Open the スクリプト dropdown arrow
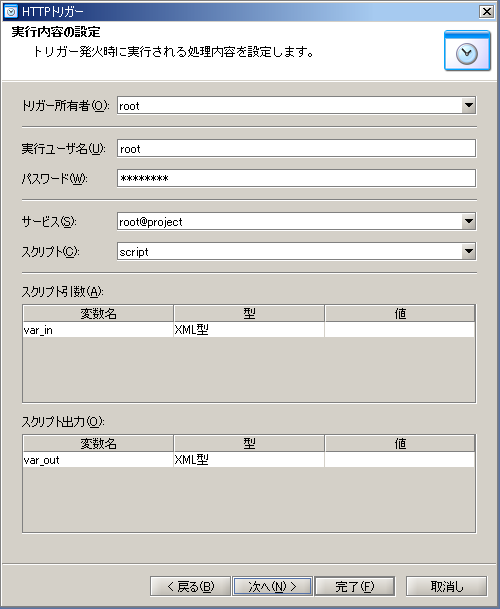Image resolution: width=500 pixels, height=609 pixels. pyautogui.click(x=469, y=252)
